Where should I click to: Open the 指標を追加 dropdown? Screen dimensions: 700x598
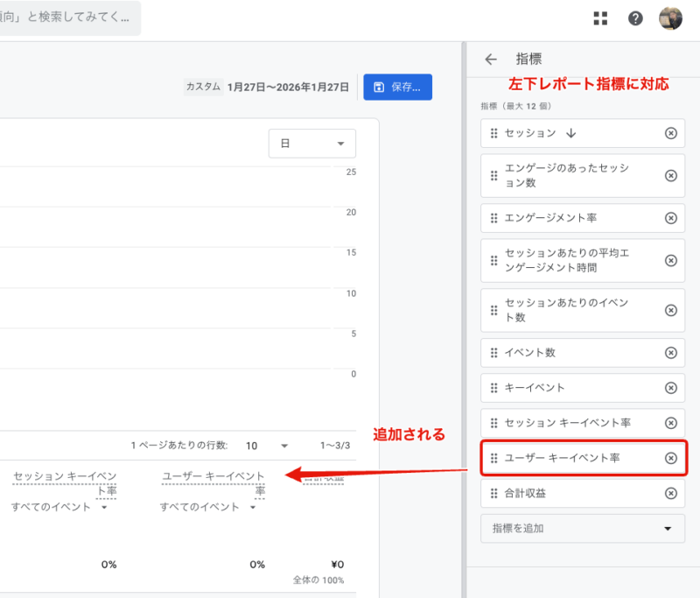(582, 528)
